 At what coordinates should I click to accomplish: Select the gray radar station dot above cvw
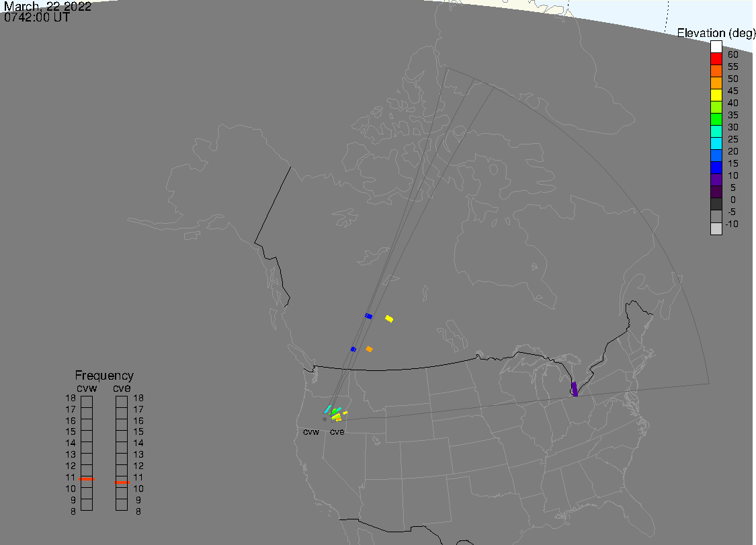[x=325, y=419]
